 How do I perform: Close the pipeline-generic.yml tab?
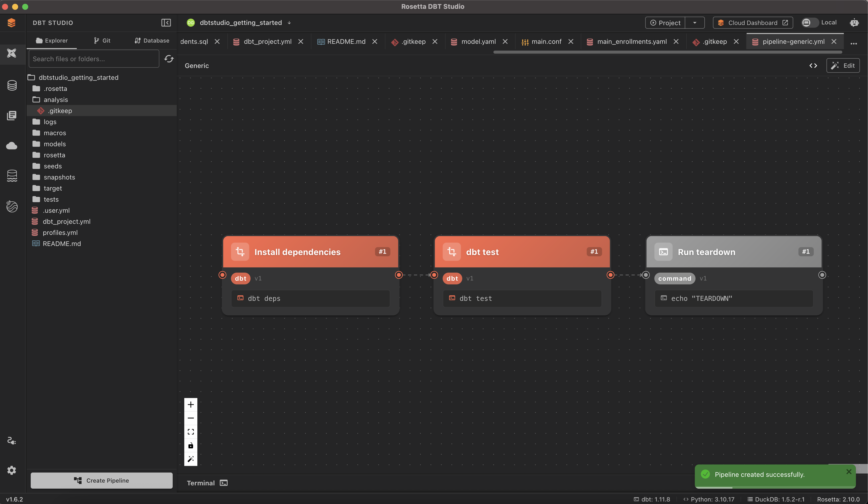834,42
